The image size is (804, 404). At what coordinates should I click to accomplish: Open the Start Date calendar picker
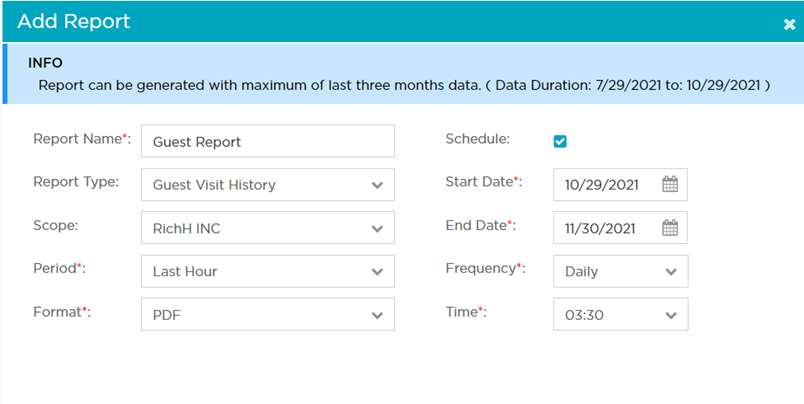[670, 184]
